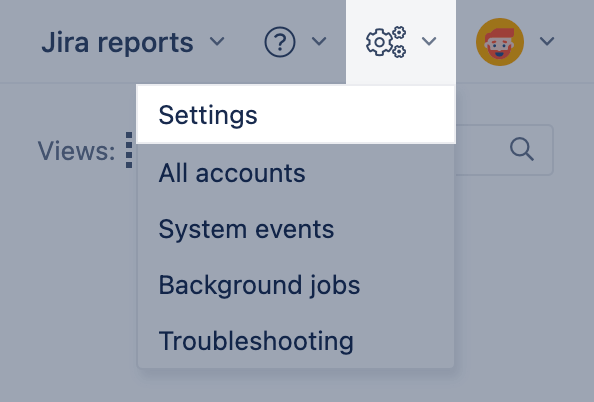Click the magnifying glass search icon
Screen dimensions: 594x402
tap(522, 150)
